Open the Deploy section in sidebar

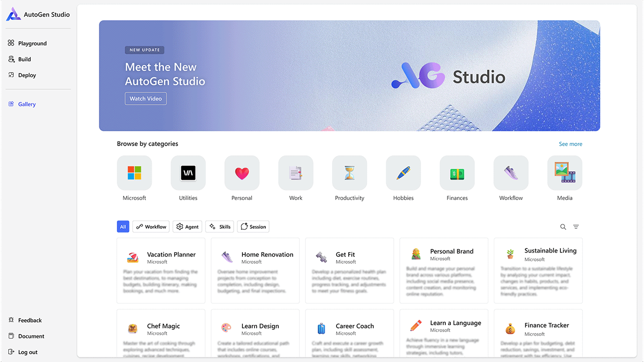pos(27,75)
